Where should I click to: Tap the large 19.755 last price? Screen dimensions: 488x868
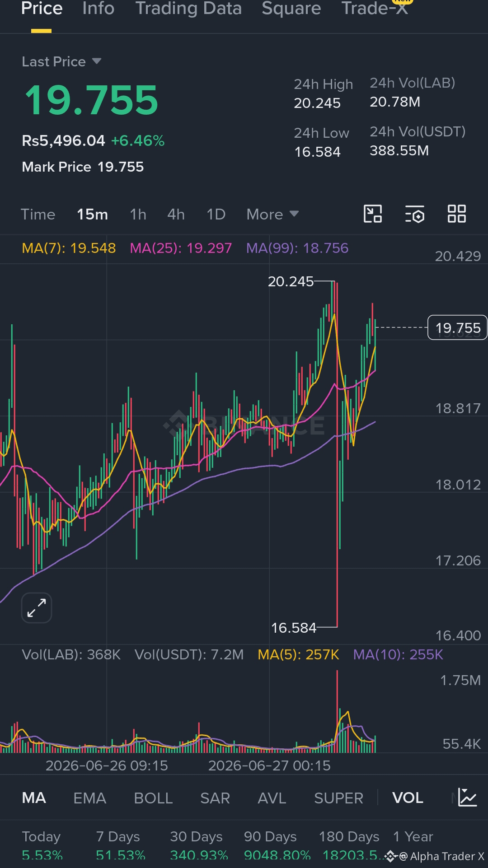click(91, 100)
